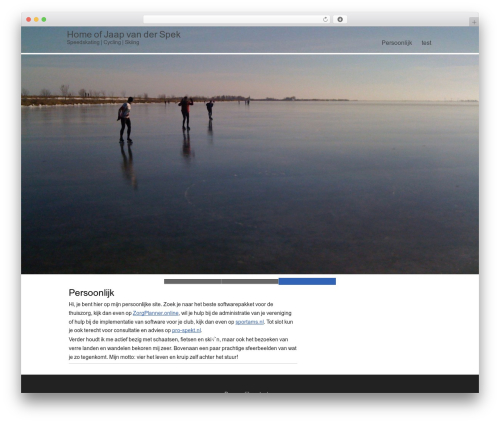The width and height of the screenshot is (500, 423).
Task: Follow the sportams.nl link
Action: [250, 322]
